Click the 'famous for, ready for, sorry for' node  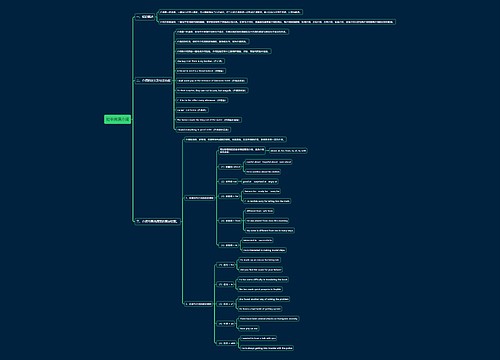click(262, 191)
